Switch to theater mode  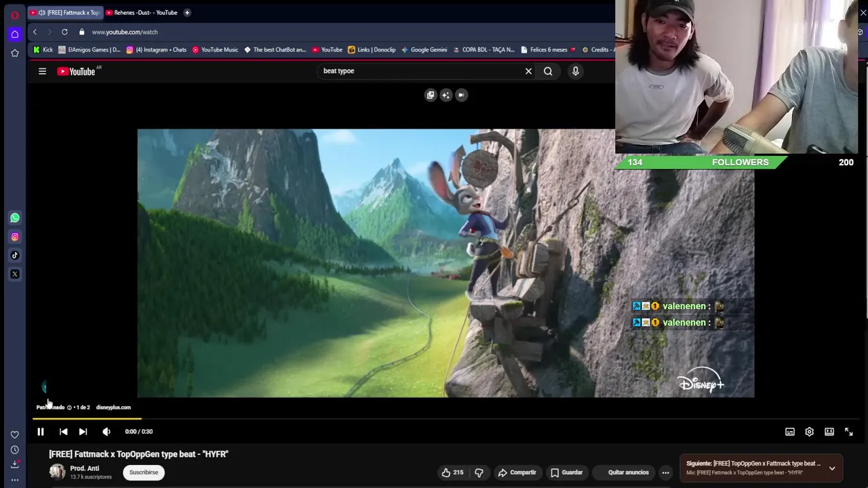coord(829,432)
